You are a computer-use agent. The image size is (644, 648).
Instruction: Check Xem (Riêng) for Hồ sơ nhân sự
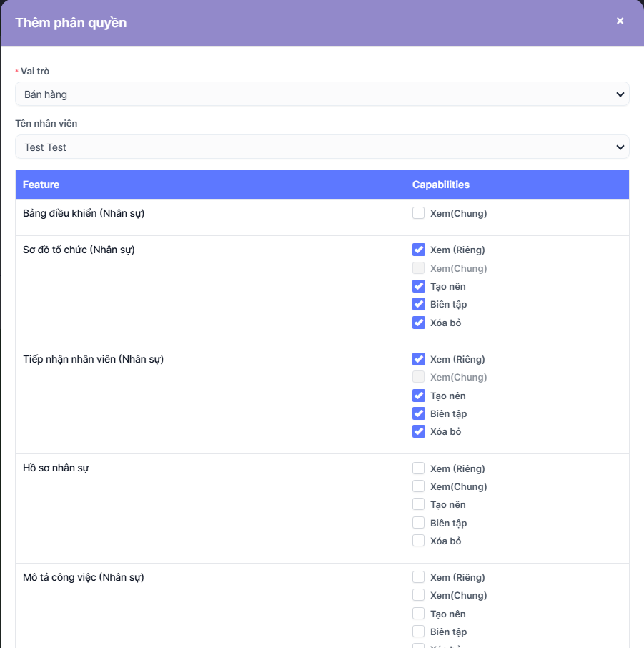pos(419,468)
